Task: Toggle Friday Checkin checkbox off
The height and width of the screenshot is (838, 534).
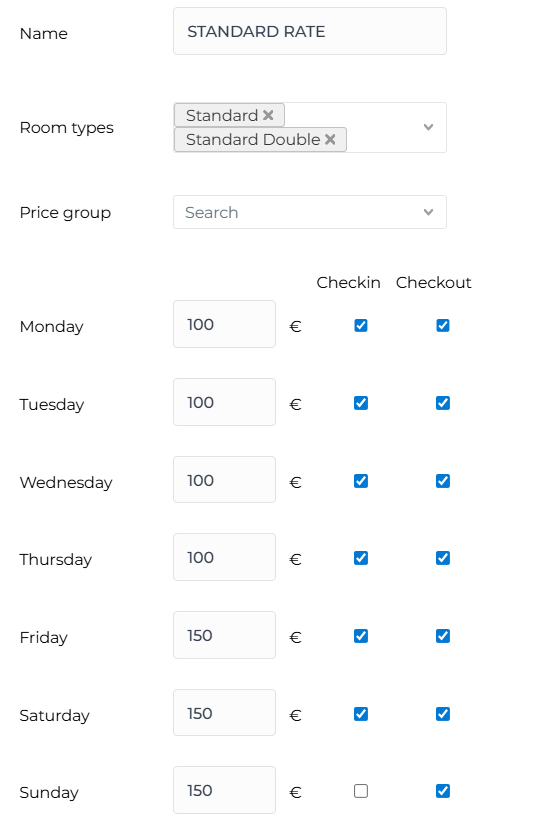Action: 361,635
